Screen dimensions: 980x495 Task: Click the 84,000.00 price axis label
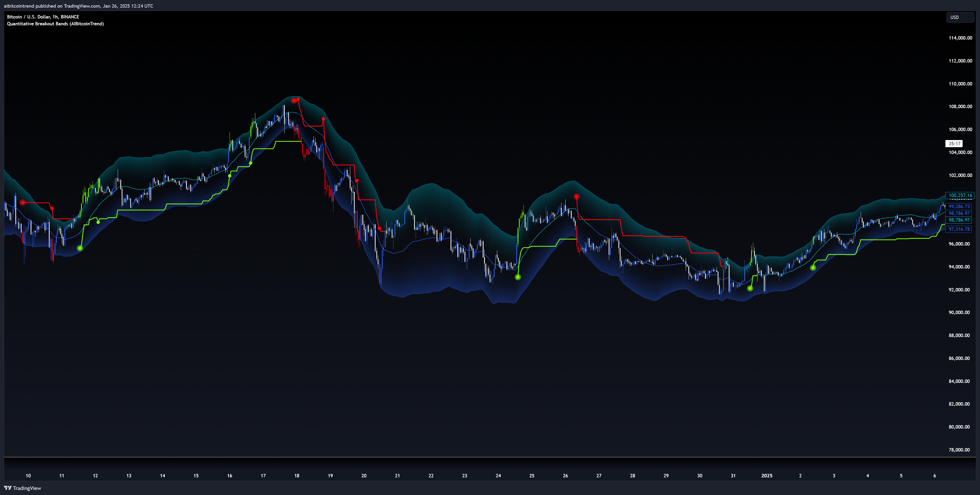[x=959, y=381]
